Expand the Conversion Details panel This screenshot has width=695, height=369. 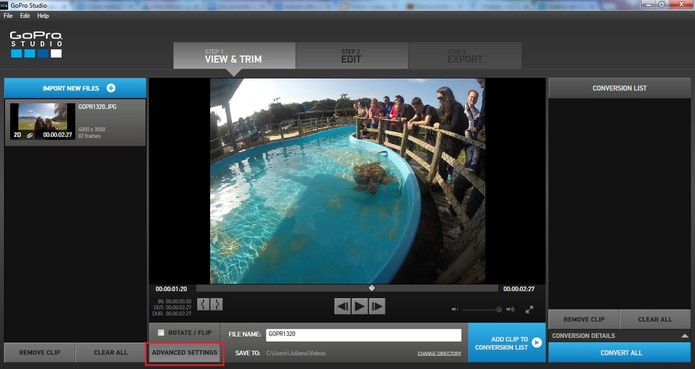(684, 336)
